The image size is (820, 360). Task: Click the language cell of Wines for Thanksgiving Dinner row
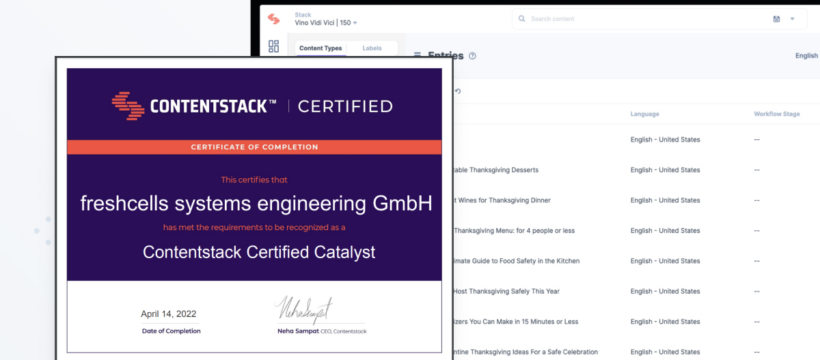[x=665, y=200]
